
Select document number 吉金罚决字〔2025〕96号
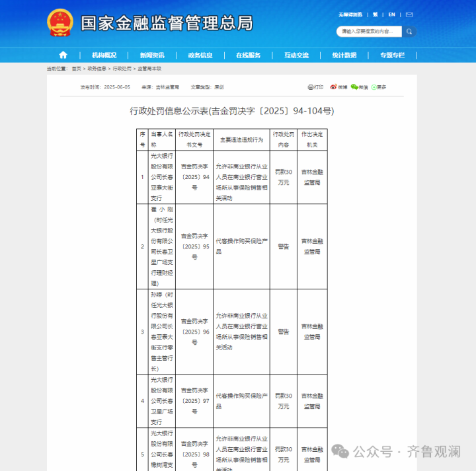click(x=194, y=332)
